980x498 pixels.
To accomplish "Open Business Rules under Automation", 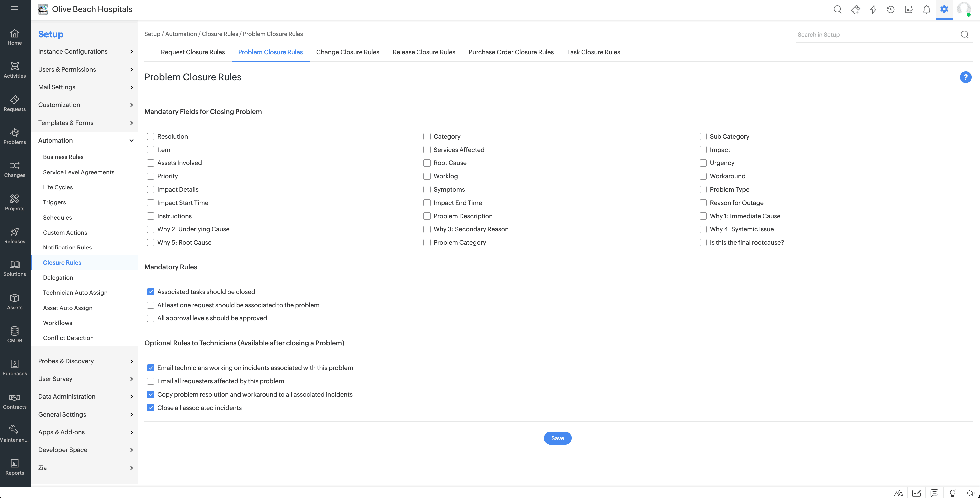I will (63, 157).
